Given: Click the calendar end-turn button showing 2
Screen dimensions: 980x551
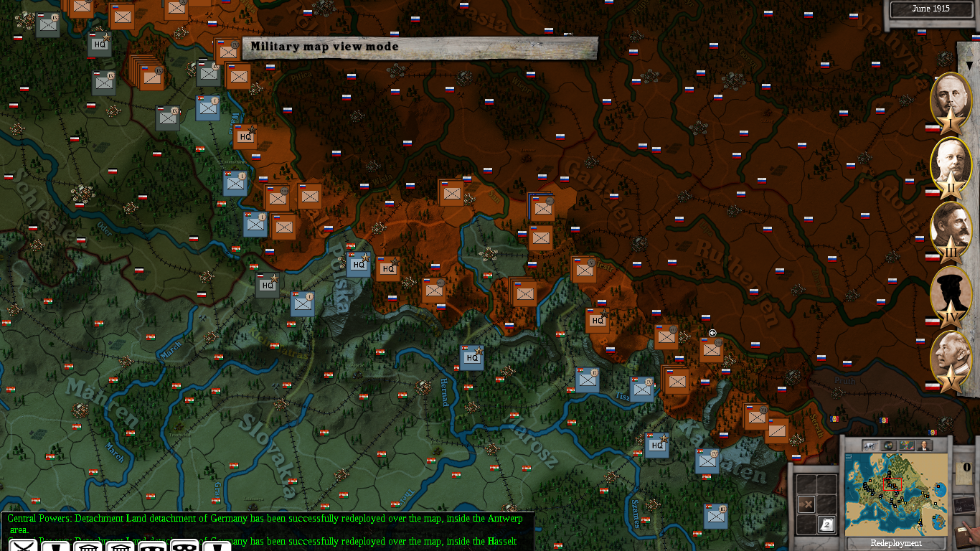Looking at the screenshot, I should [x=827, y=525].
